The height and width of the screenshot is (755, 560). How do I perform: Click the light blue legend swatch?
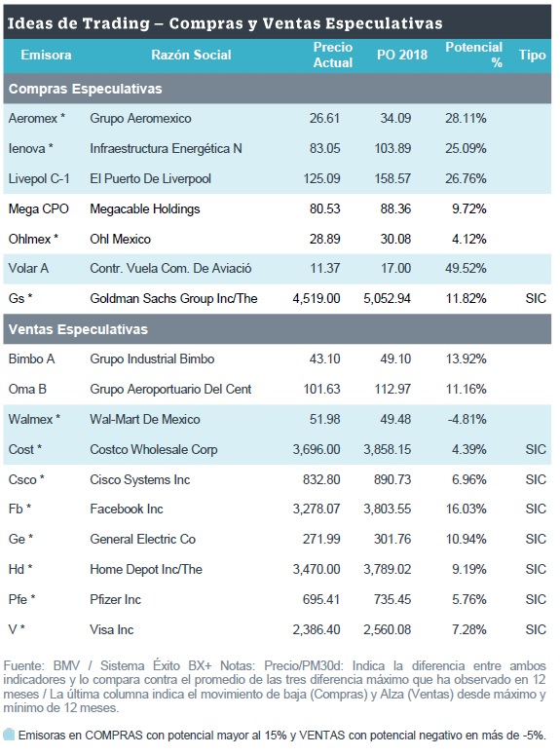tap(9, 736)
